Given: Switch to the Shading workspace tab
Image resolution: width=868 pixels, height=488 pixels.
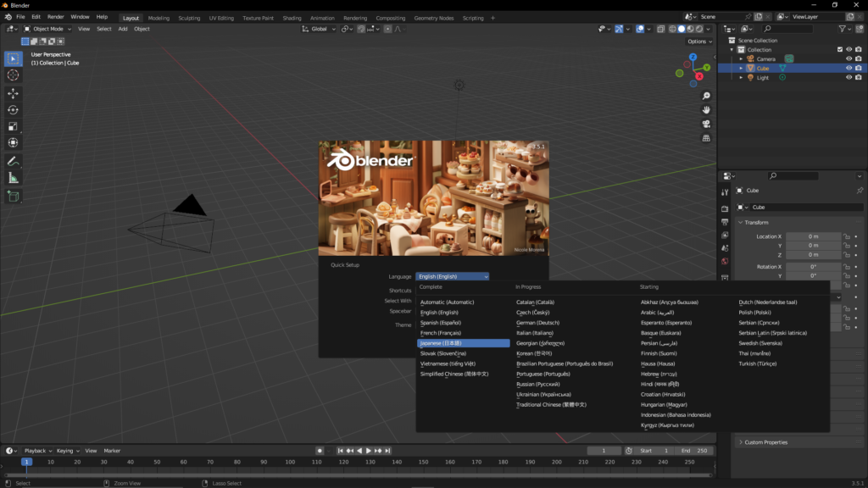Looking at the screenshot, I should 292,18.
